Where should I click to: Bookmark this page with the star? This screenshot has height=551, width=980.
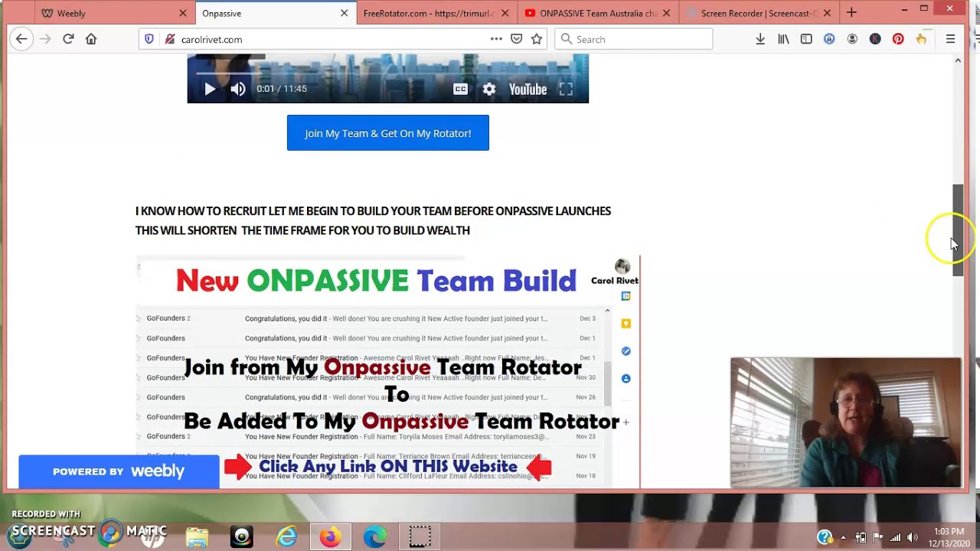pyautogui.click(x=537, y=39)
